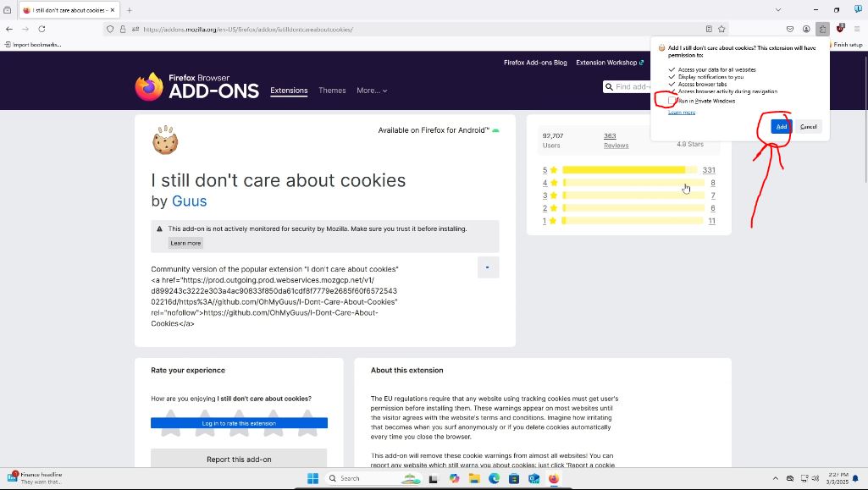Toggle Reader View icon in the address bar

pyautogui.click(x=709, y=30)
